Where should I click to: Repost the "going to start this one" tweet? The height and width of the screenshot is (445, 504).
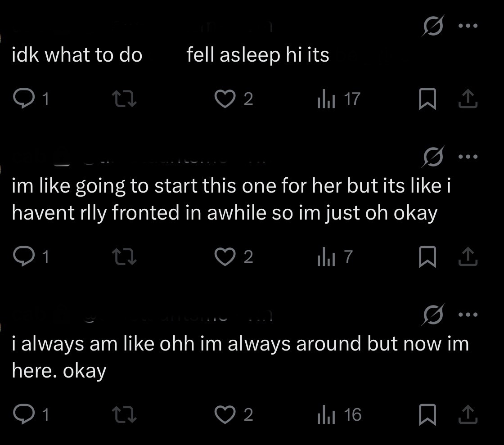click(x=124, y=257)
